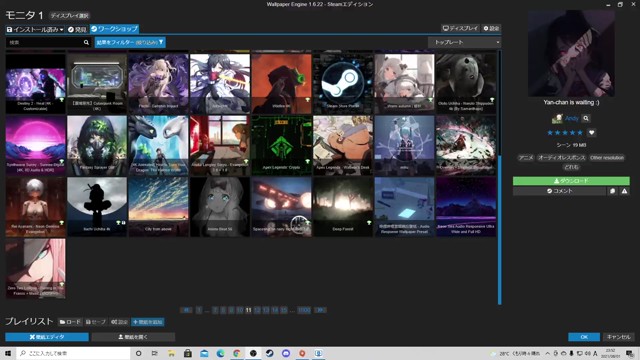640x360 pixels.
Task: Launch Google Chrome from the taskbar
Action: [x=237, y=353]
